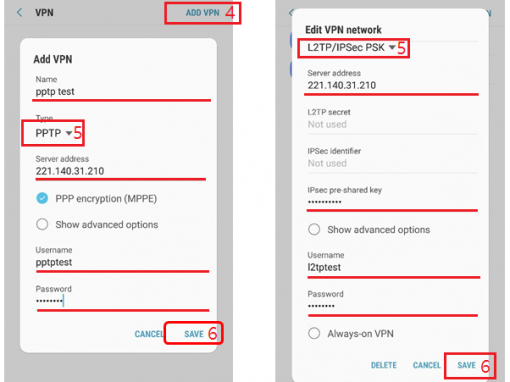510x382 pixels.
Task: Click the L2TP secret Not used field
Action: [392, 124]
